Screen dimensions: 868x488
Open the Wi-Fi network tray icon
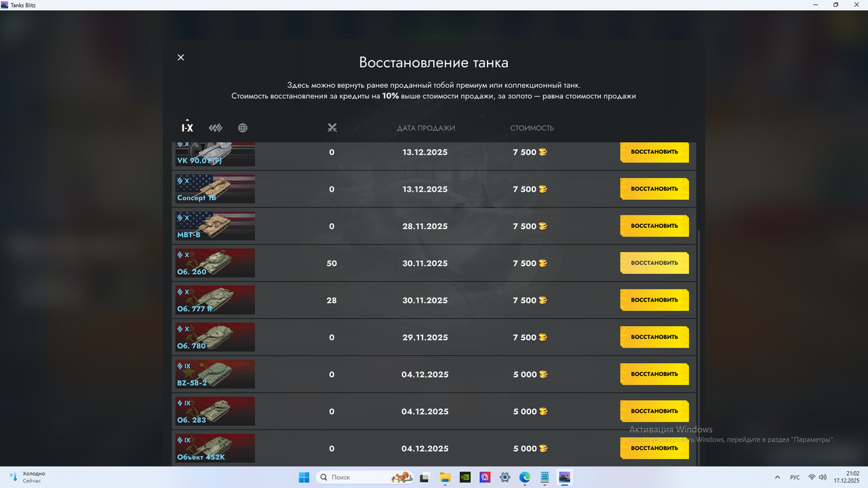812,477
